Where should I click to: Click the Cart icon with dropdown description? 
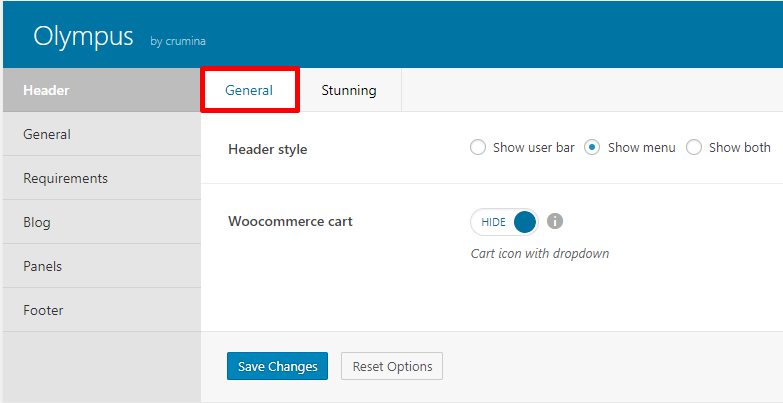540,253
